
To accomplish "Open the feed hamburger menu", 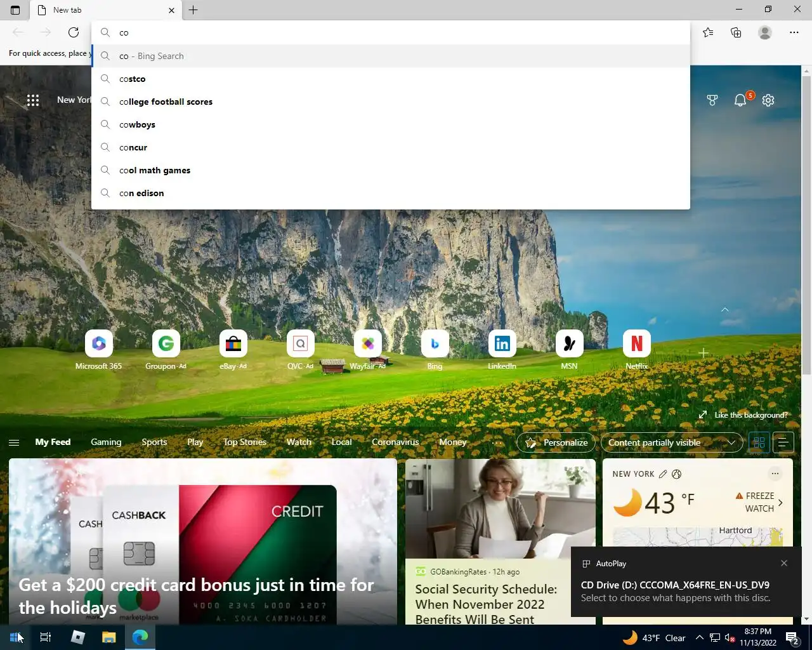I will [x=14, y=442].
